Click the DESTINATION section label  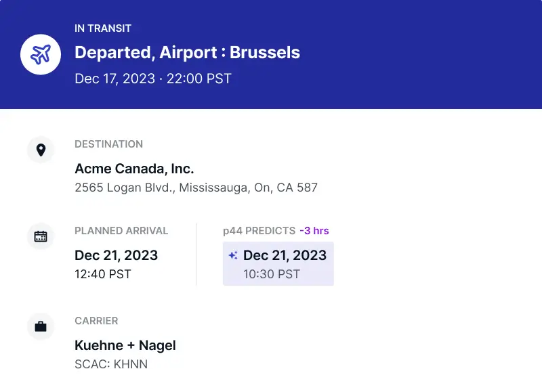click(x=109, y=144)
